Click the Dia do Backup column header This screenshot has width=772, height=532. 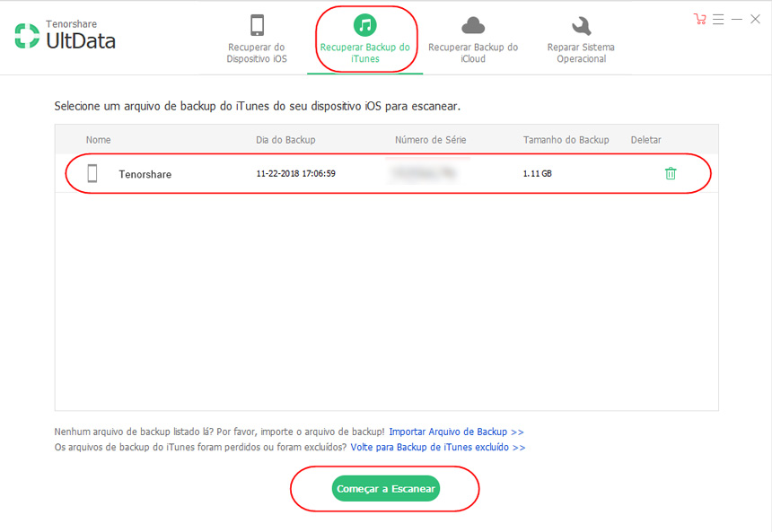tap(285, 140)
